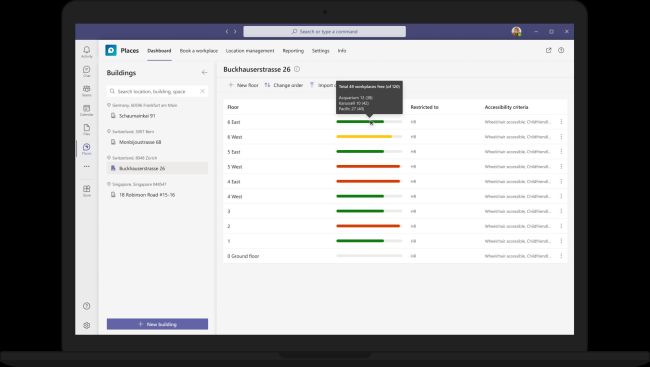
Task: Collapse the Buildings panel with back arrow
Action: [x=204, y=73]
